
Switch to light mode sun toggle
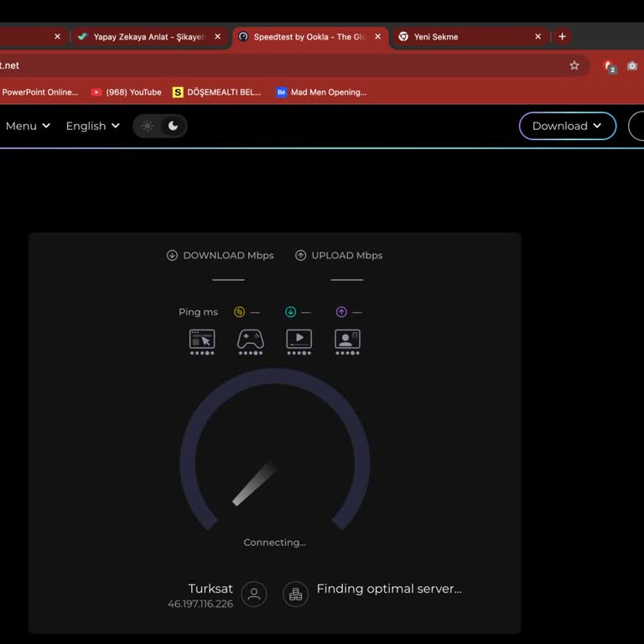[x=148, y=126]
